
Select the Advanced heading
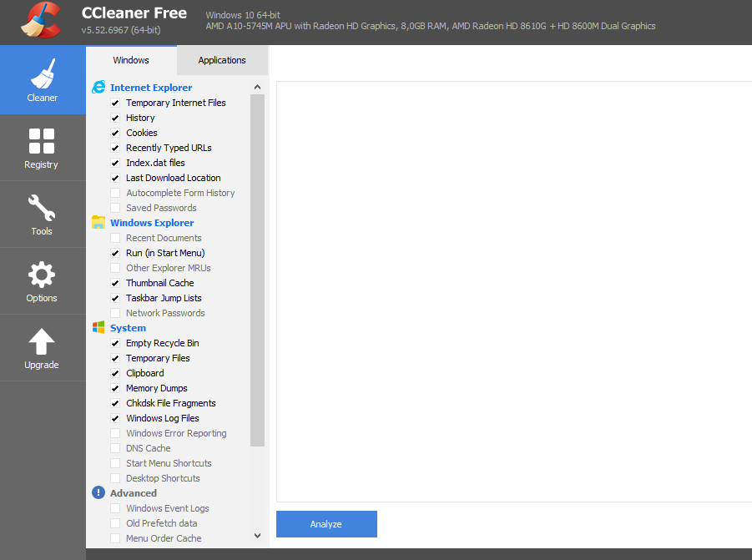click(x=134, y=493)
